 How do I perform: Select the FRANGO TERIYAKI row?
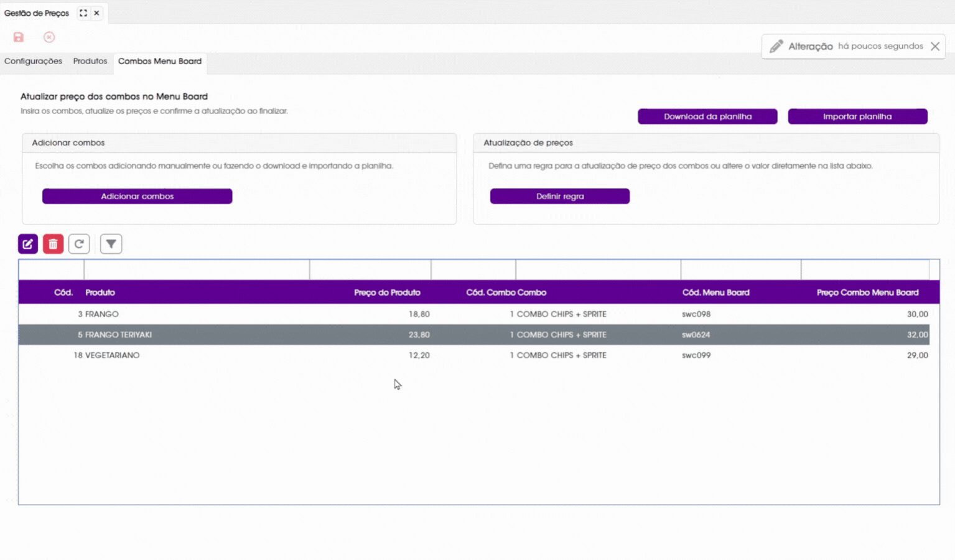coord(474,335)
